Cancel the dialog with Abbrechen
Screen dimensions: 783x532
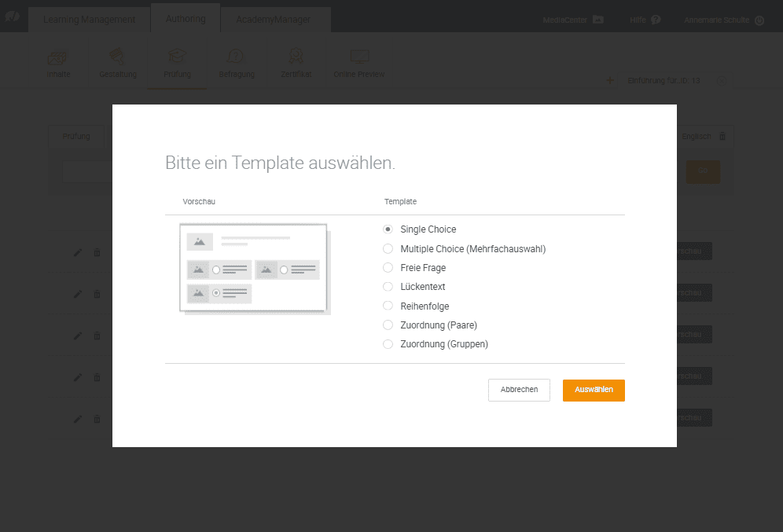pos(519,391)
